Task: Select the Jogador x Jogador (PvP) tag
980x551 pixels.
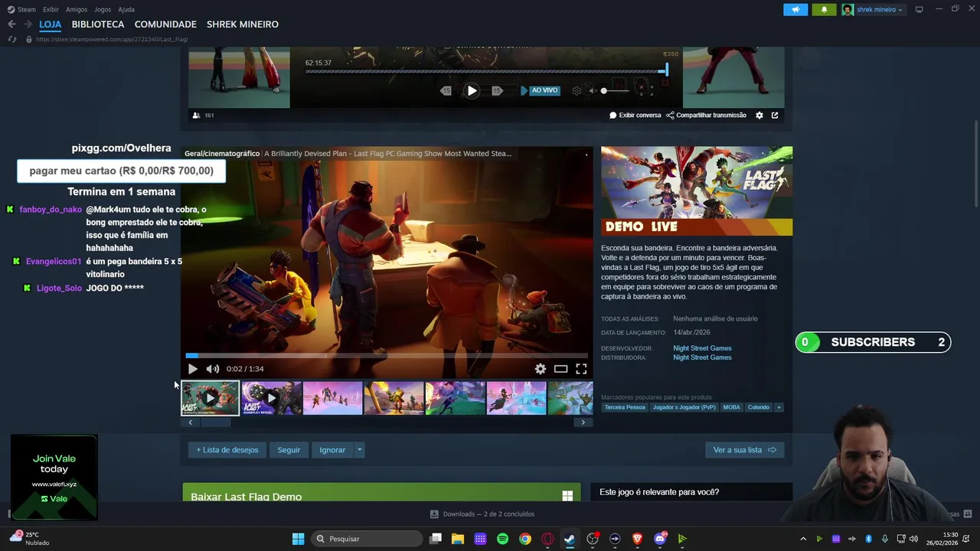Action: (x=684, y=407)
